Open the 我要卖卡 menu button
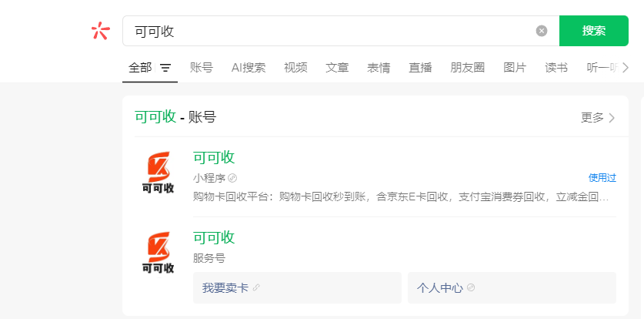The height and width of the screenshot is (319, 644). point(297,287)
